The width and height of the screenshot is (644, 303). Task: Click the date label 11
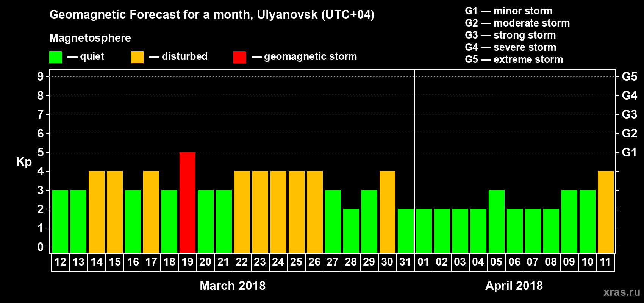pos(606,262)
